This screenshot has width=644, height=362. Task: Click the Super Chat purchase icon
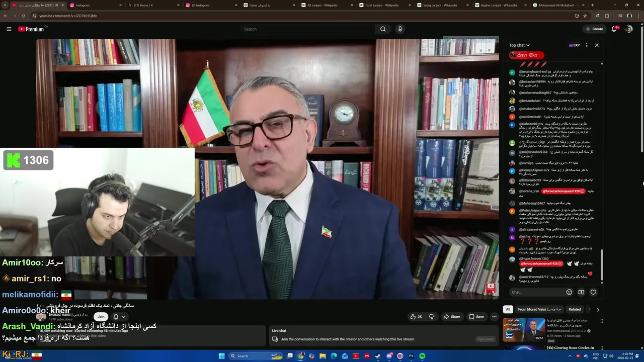point(581,292)
